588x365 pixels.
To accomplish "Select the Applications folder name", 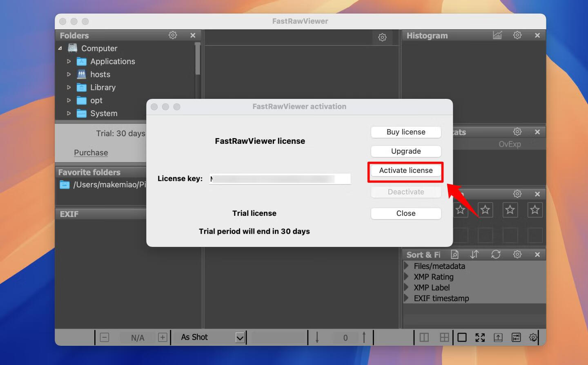I will [x=113, y=61].
